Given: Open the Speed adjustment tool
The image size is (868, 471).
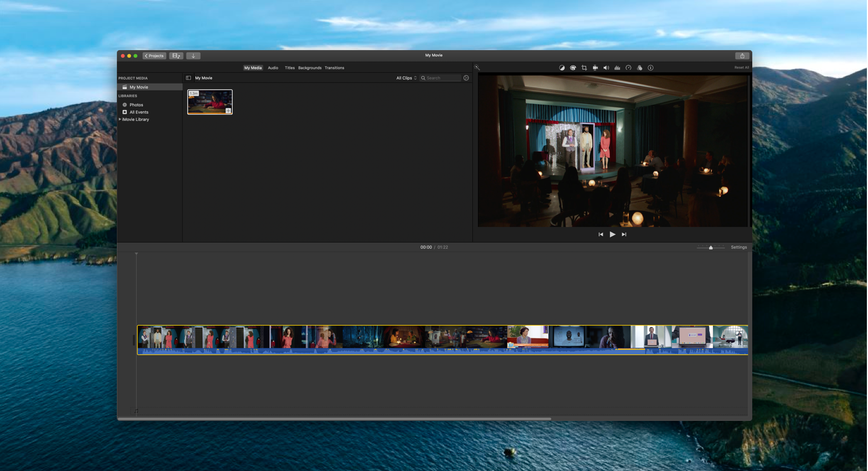Looking at the screenshot, I should click(629, 68).
